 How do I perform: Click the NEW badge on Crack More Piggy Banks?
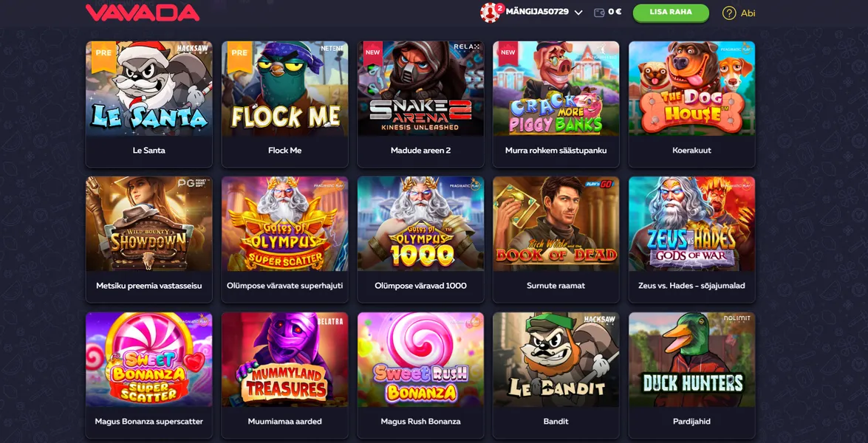[x=508, y=54]
